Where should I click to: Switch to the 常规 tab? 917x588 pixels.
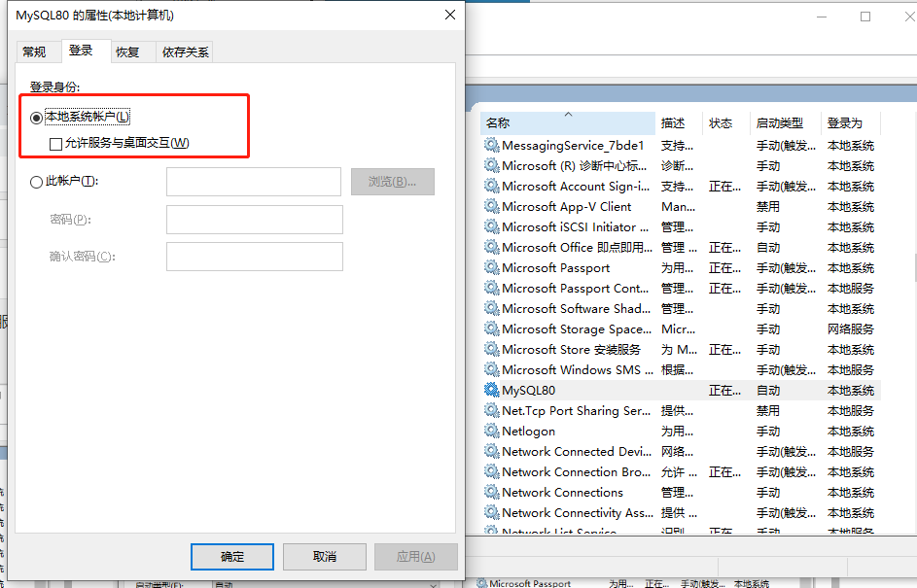click(x=36, y=52)
